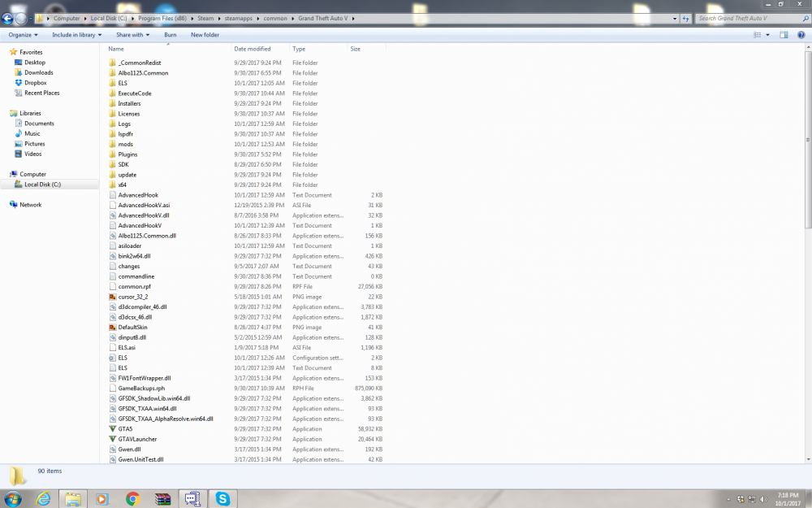Select the GTAVLauncher application icon
The image size is (812, 508).
click(112, 439)
